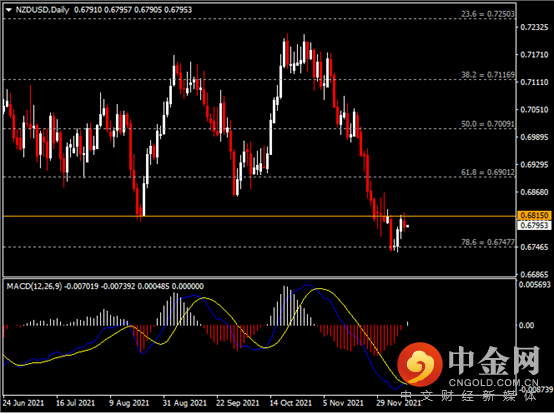Click the 0.71110 price scale value

pos(535,82)
